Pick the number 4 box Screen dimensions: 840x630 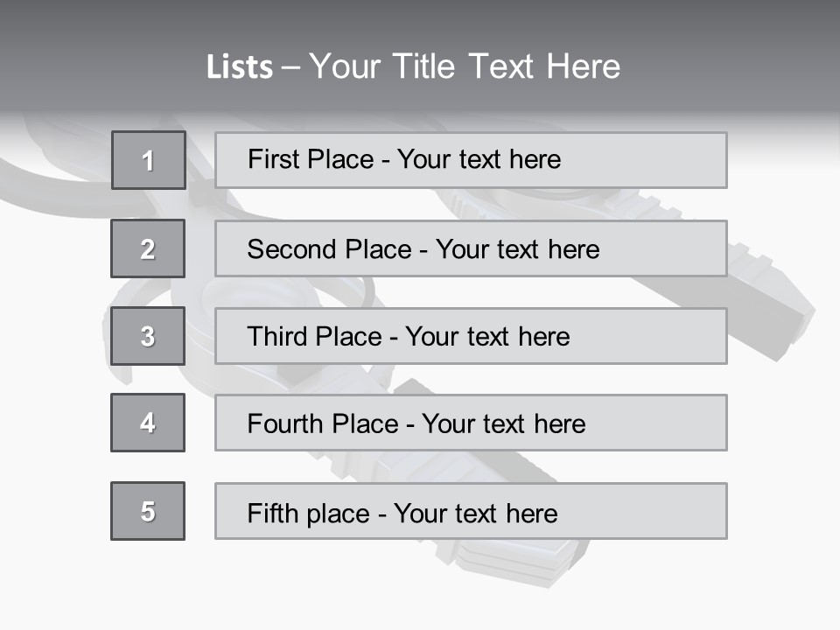pyautogui.click(x=148, y=423)
